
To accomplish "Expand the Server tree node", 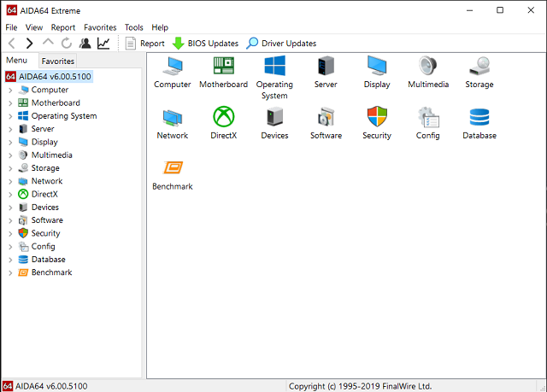I will 10,129.
